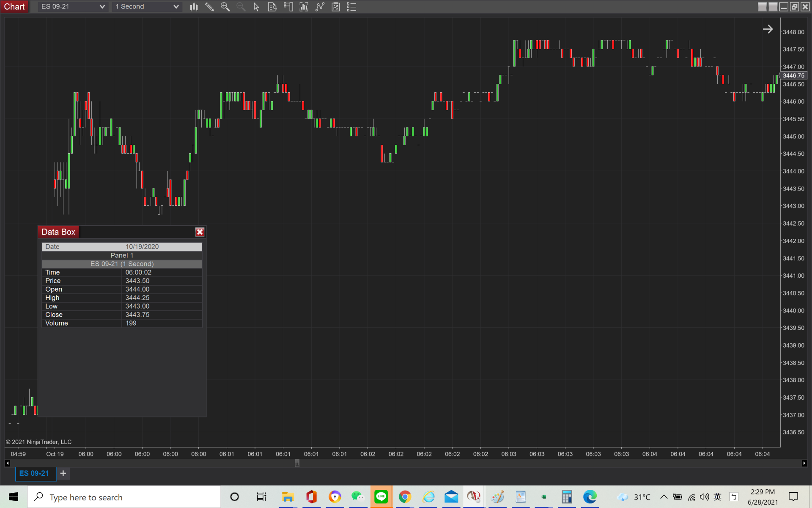Add a new chart tab with plus
812x508 pixels.
63,473
